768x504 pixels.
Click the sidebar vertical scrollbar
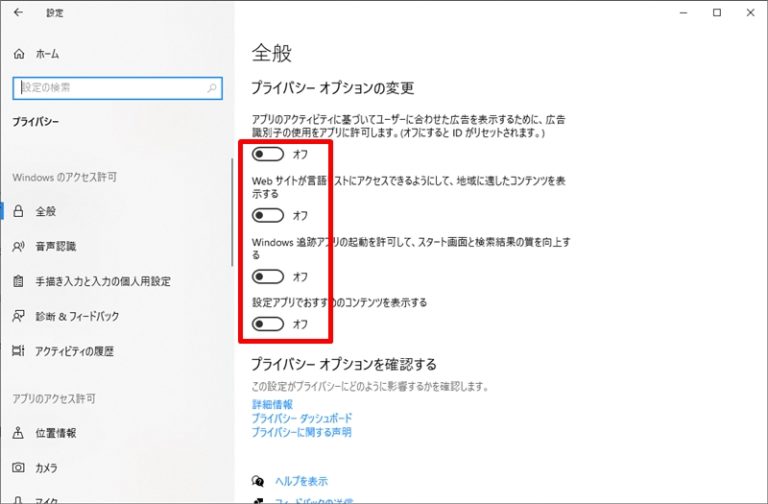(x=232, y=212)
